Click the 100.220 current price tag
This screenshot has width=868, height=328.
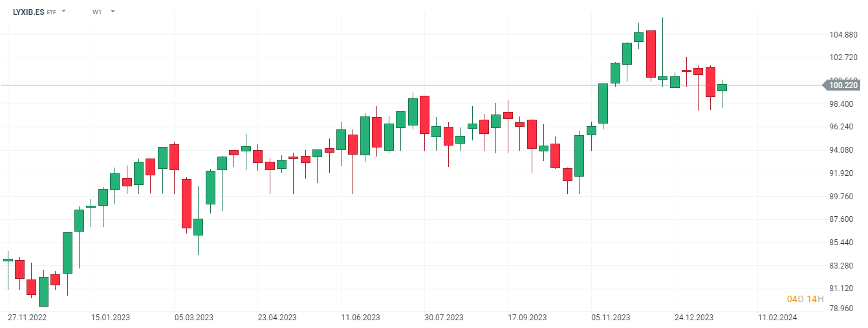point(843,85)
